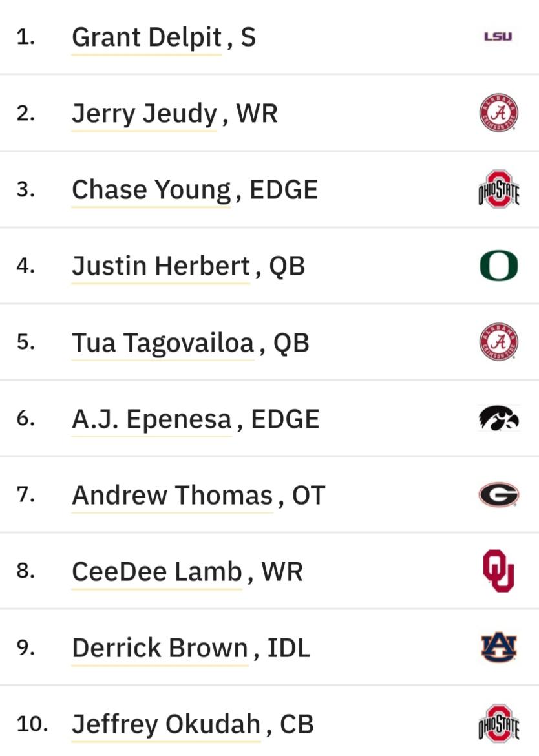Screen dimensions: 539x756
Task: Tap the Oklahoma OU logo
Action: pos(499,571)
